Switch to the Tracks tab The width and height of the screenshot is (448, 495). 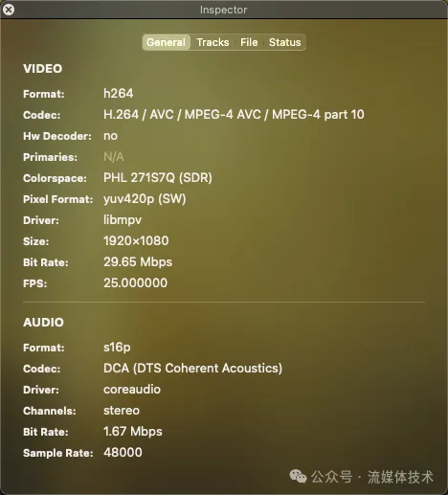click(x=213, y=42)
